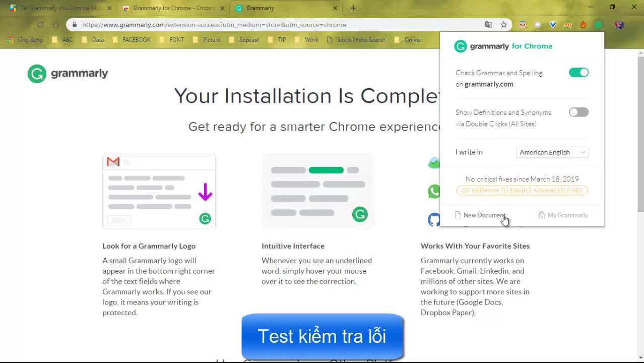Click the Look for a Grammarly Logo heading
The image size is (644, 363).
[x=149, y=246]
